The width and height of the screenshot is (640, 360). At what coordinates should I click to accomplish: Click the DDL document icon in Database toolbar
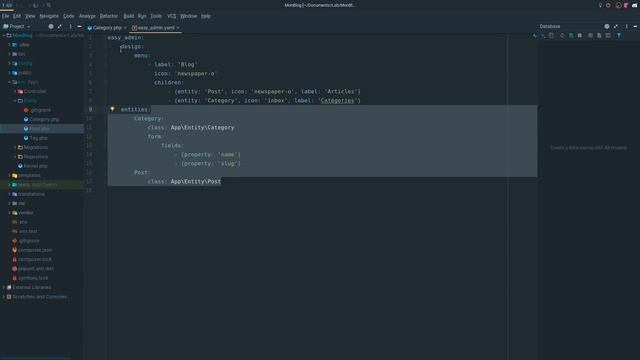point(599,36)
